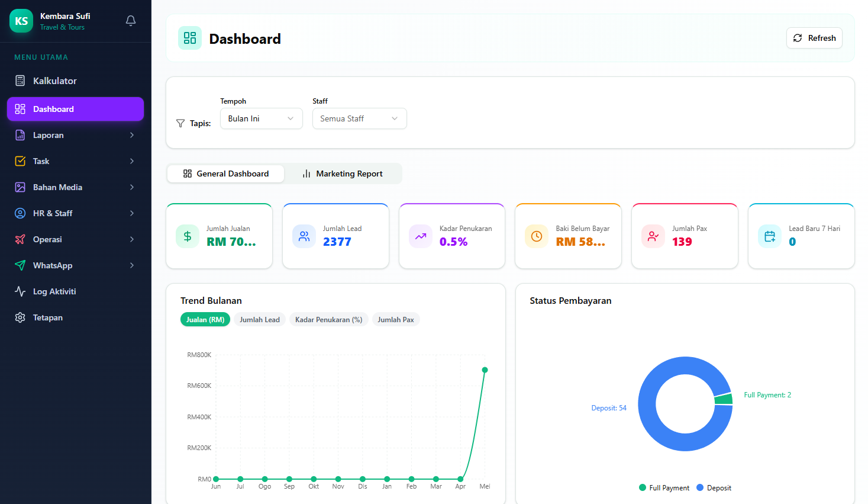Click the Mei data point on trend chart
The width and height of the screenshot is (868, 504).
485,370
